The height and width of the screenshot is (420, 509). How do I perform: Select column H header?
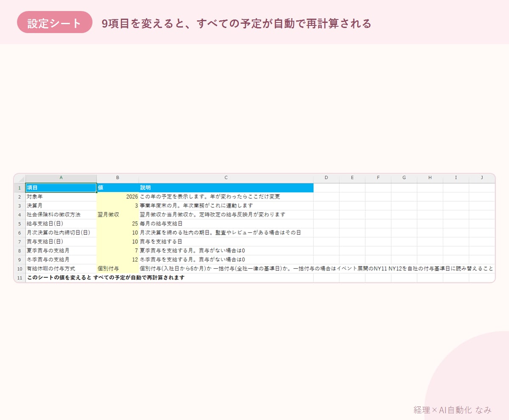pos(430,178)
